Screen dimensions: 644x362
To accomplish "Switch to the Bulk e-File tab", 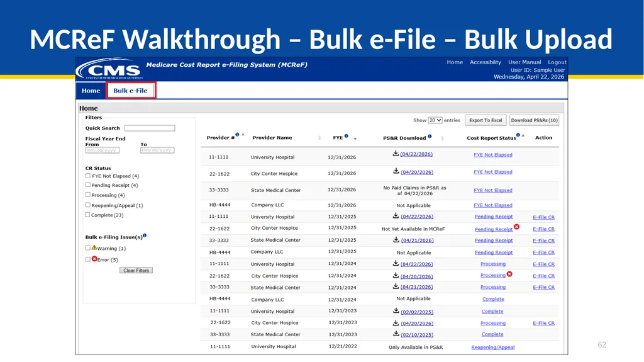I will coord(131,91).
